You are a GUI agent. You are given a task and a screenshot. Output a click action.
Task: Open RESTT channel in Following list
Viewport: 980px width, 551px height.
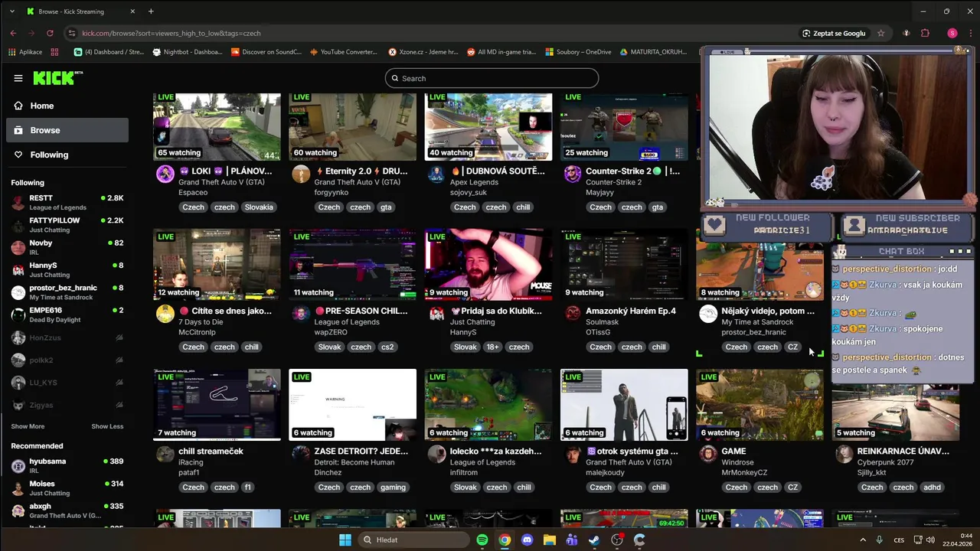point(67,203)
